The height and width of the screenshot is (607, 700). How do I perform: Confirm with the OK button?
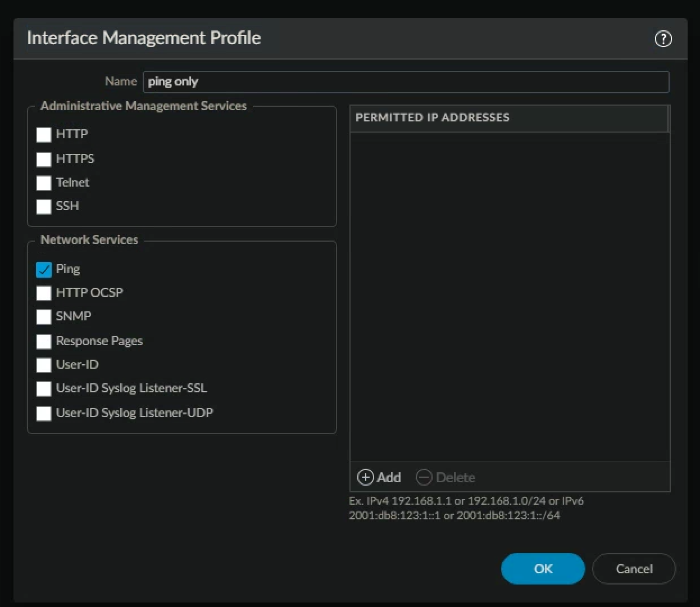(543, 569)
